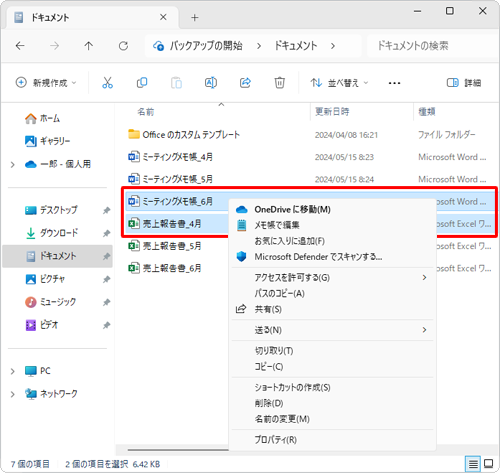
Task: Switch to large thumbnails view icon in status bar
Action: point(489,464)
